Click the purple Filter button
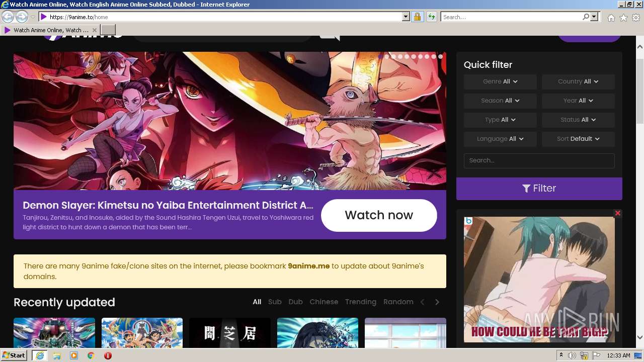 click(539, 188)
